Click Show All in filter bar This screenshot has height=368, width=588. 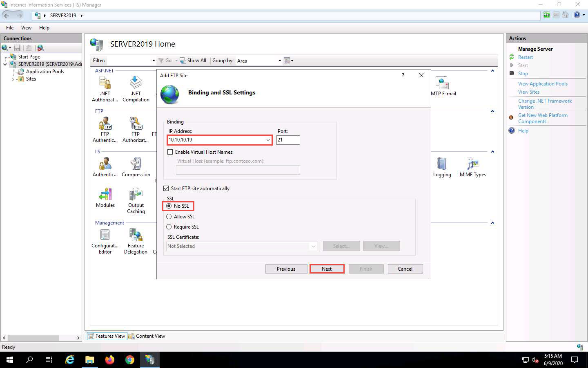tap(193, 61)
